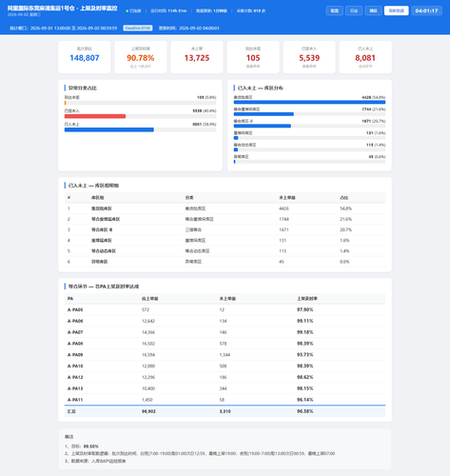Image resolution: width=450 pixels, height=476 pixels.
Task: Click the 配置 button in the header
Action: click(x=335, y=10)
